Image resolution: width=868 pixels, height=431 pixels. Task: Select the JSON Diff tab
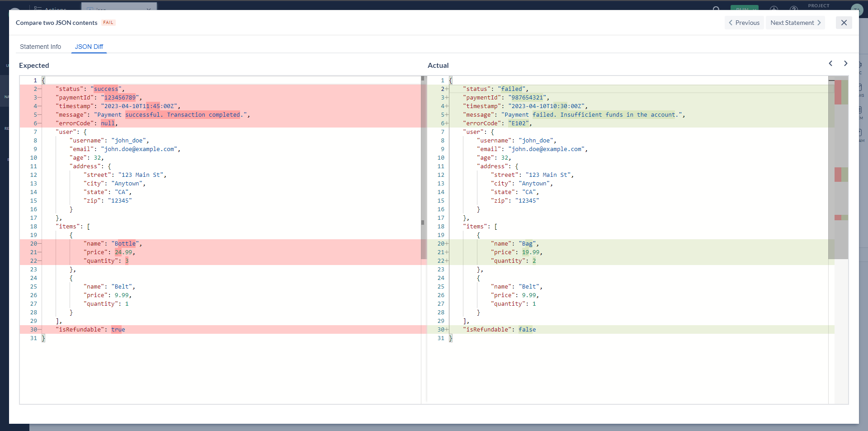tap(89, 47)
